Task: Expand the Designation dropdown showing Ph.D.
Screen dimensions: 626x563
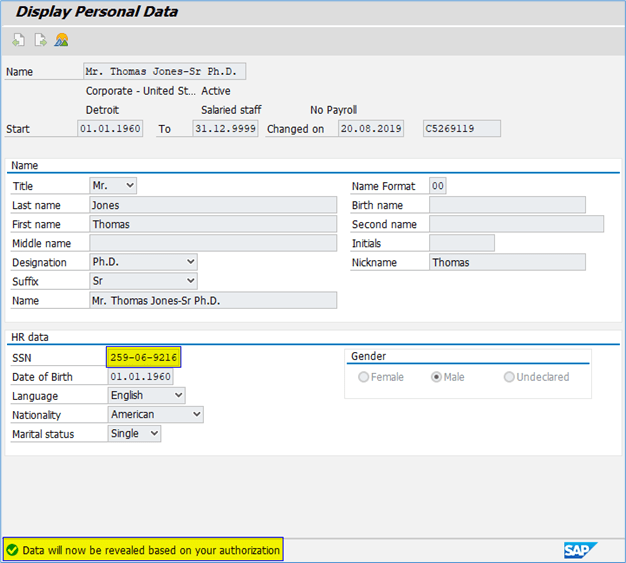Action: click(143, 262)
